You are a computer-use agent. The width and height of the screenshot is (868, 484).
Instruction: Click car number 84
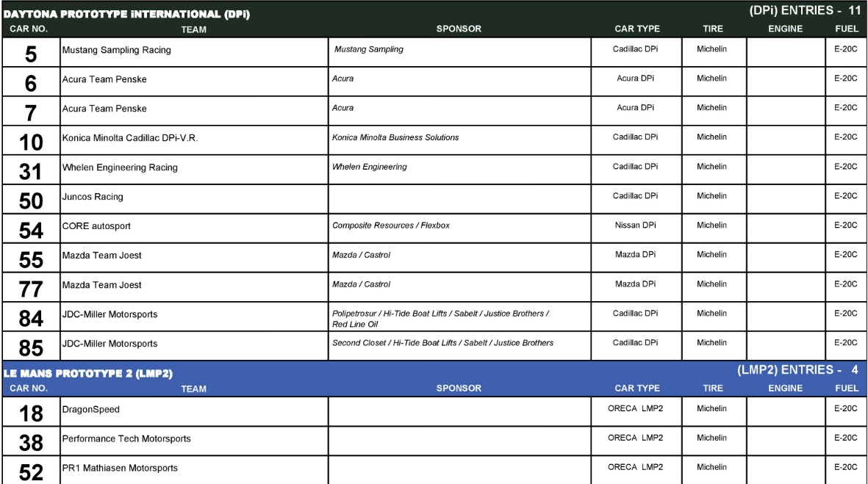pos(31,319)
